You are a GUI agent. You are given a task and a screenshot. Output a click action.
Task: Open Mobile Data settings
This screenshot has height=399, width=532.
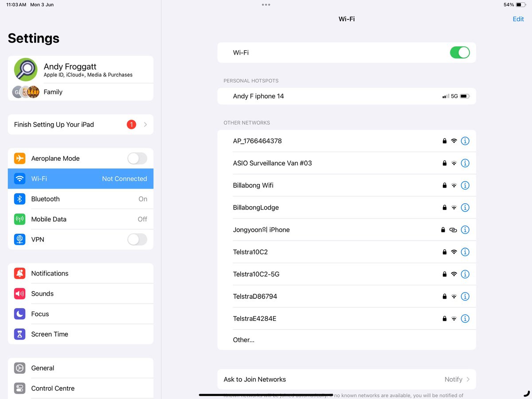click(x=81, y=219)
